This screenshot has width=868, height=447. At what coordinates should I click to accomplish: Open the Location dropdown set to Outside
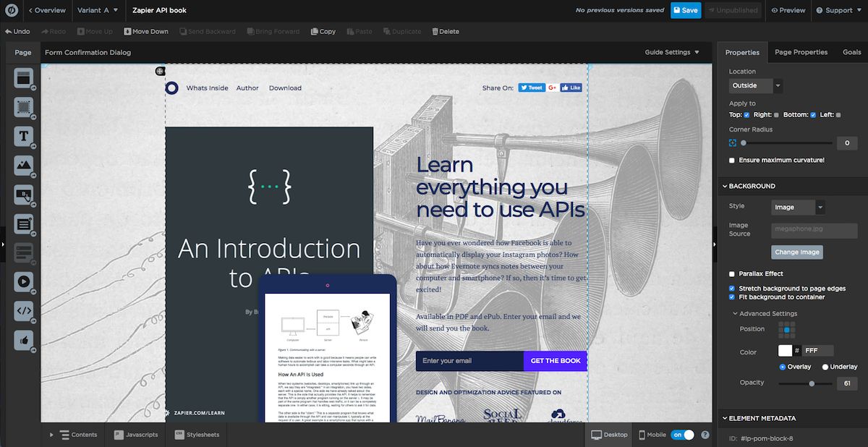click(x=756, y=85)
